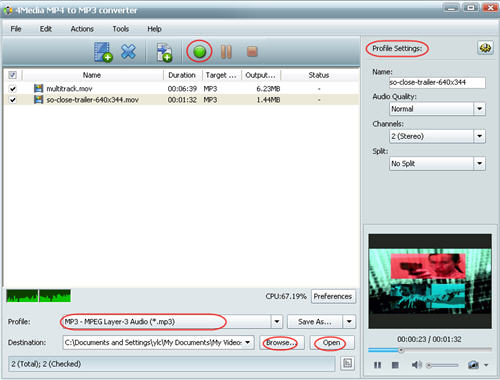Click the video preview thumbnail
This screenshot has width=500, height=380.
point(430,281)
